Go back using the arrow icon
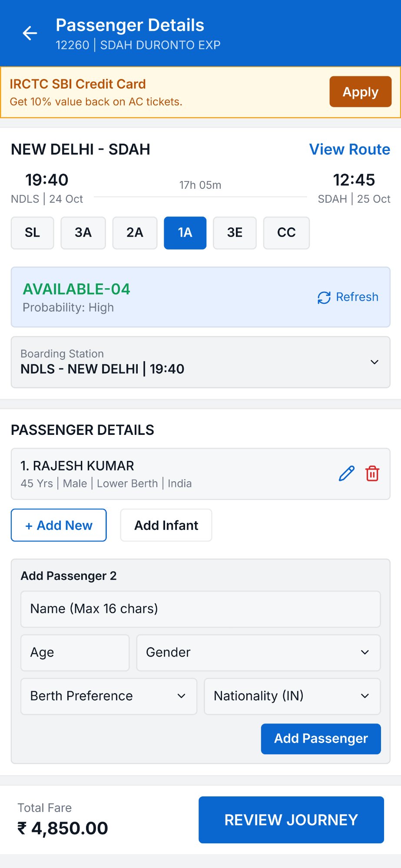The width and height of the screenshot is (401, 868). click(30, 33)
